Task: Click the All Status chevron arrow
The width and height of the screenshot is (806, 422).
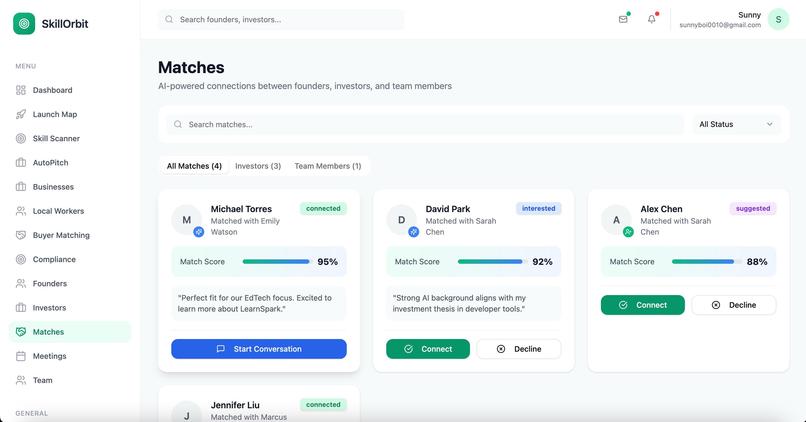Action: click(x=770, y=124)
